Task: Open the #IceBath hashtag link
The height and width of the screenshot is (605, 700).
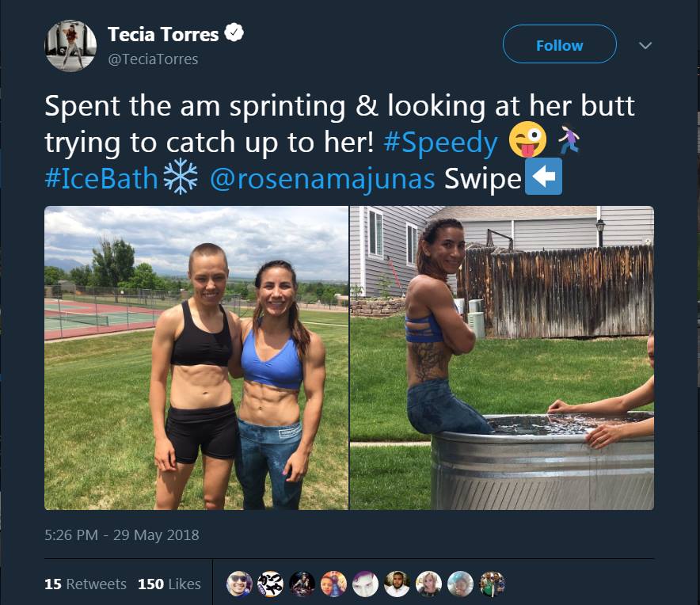Action: tap(101, 177)
